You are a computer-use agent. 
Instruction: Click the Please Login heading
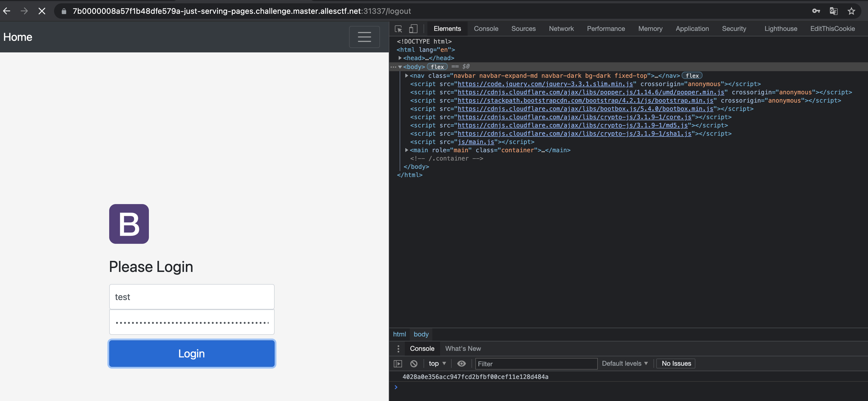[x=151, y=266]
